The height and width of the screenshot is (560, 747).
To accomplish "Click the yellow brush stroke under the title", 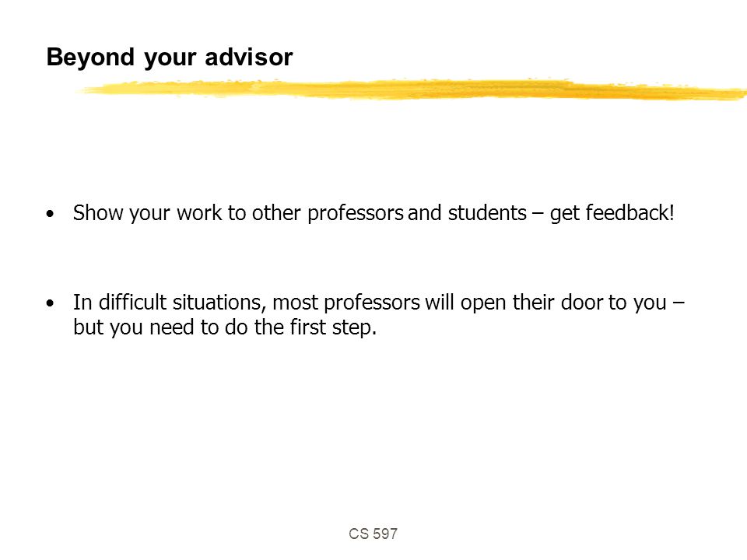I will tap(412, 89).
